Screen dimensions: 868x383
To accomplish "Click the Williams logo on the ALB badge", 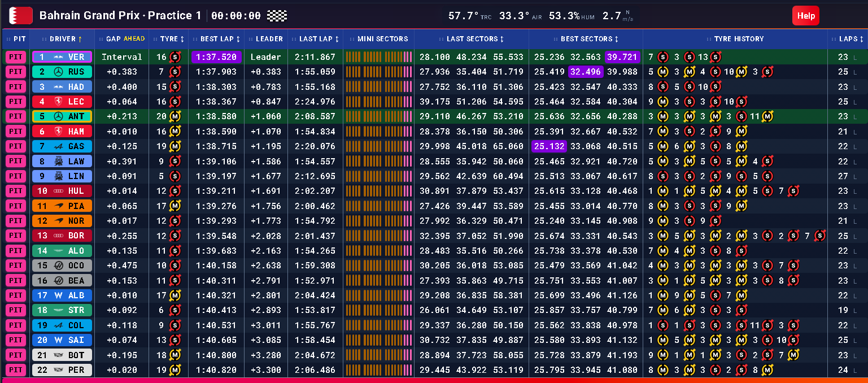I will click(x=58, y=295).
